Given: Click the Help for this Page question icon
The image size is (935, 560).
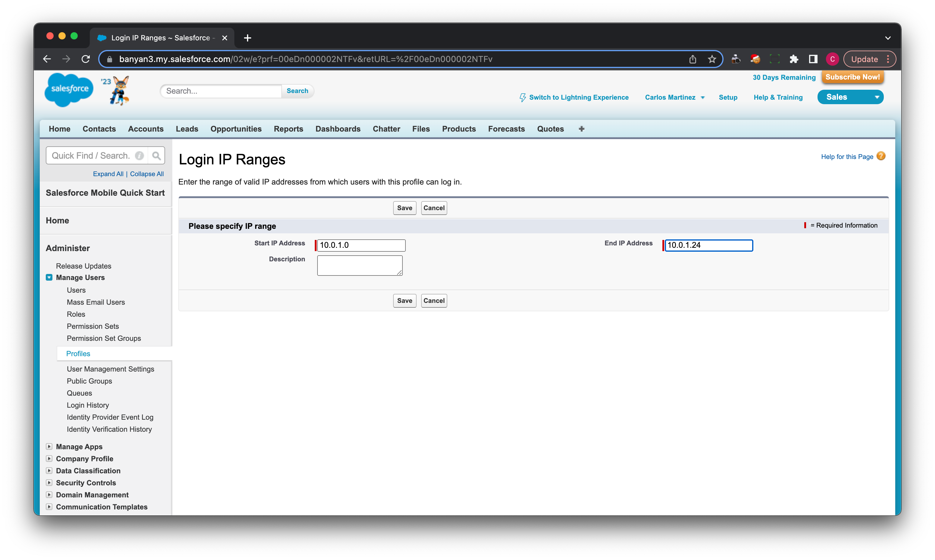Looking at the screenshot, I should point(881,156).
